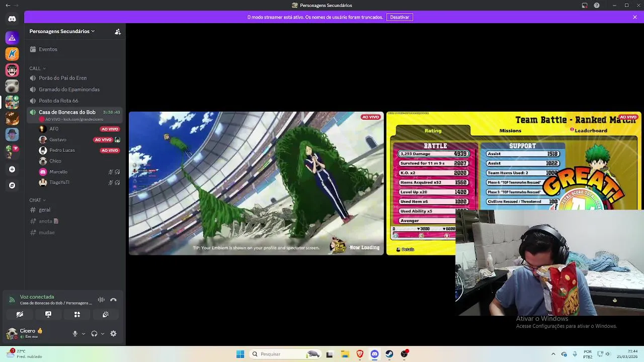Screen dimensions: 644x362
Task: Open Brave browser from taskbar
Action: click(x=360, y=354)
